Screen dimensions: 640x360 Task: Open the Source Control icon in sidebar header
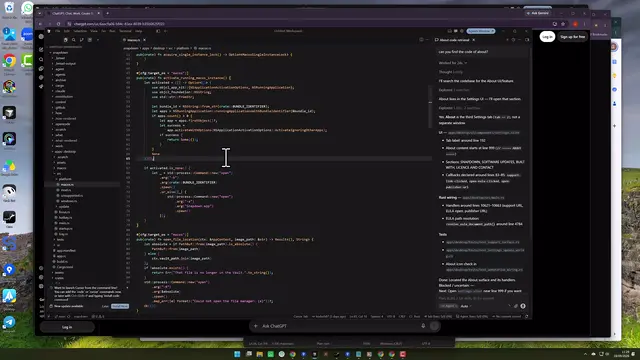[x=82, y=40]
